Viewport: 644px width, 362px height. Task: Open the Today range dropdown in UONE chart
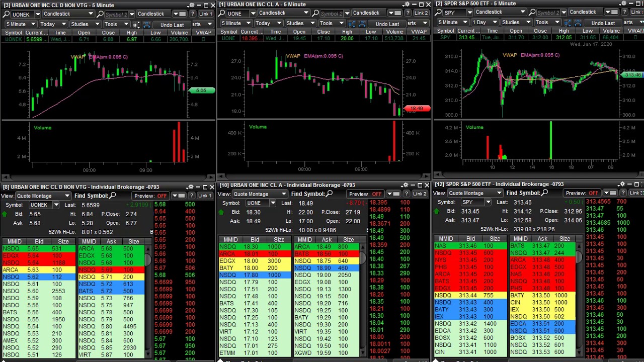tap(268, 23)
